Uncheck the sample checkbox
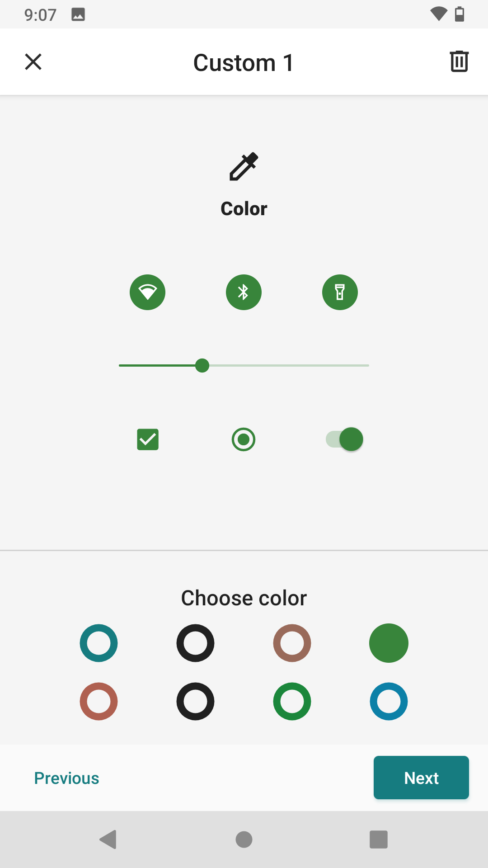Screen dimensions: 488x868 (x=147, y=439)
